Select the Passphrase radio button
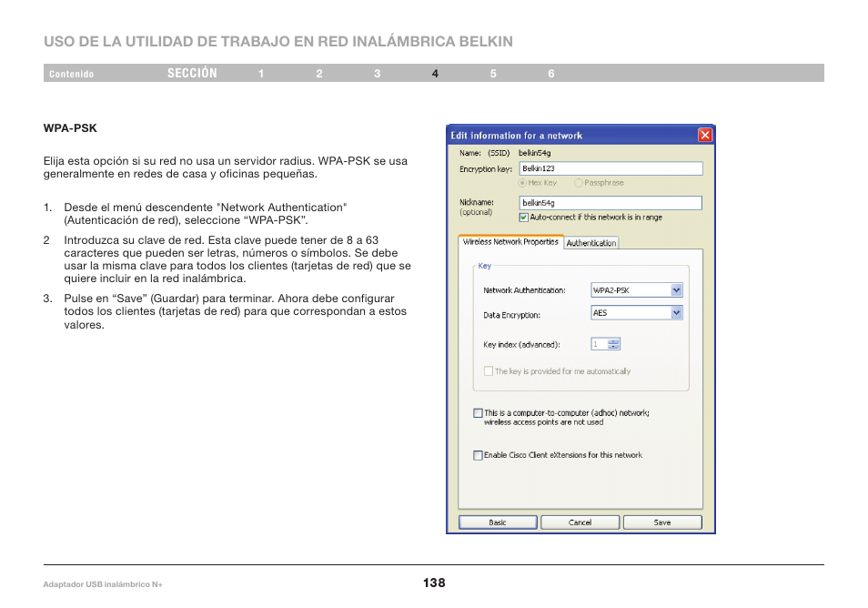 (579, 183)
